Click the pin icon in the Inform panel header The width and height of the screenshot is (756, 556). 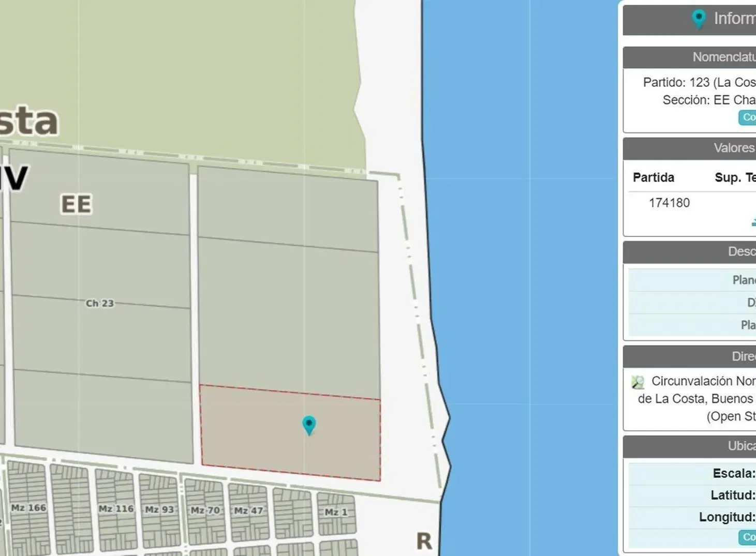click(x=699, y=19)
